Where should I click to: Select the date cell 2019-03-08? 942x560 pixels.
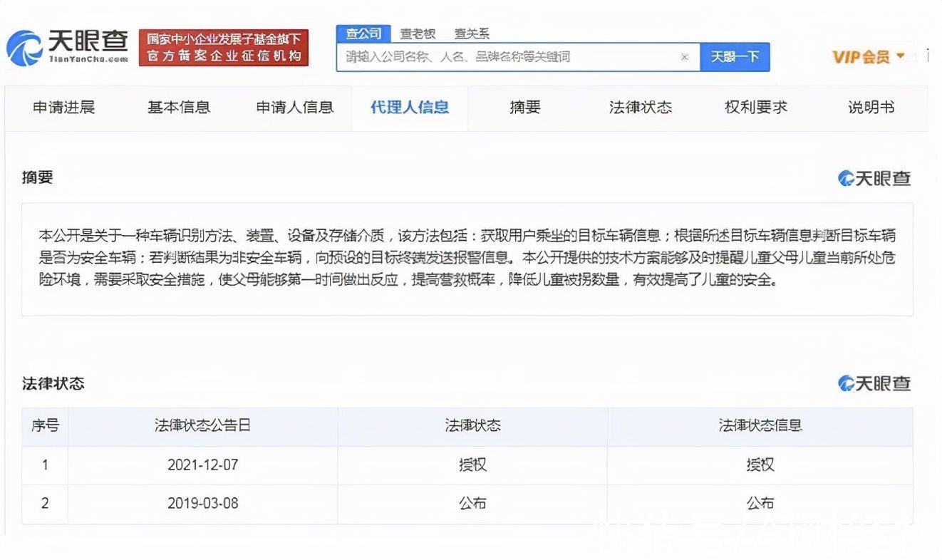(203, 504)
